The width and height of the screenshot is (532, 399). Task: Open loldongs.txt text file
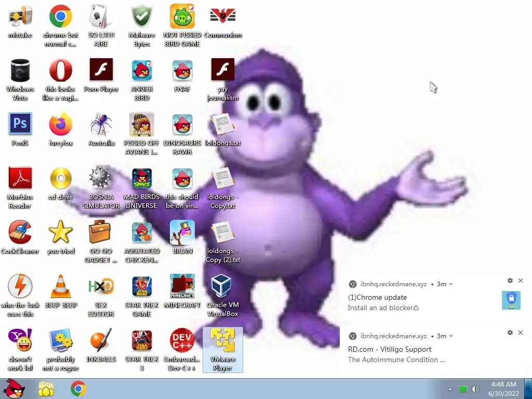tap(223, 129)
